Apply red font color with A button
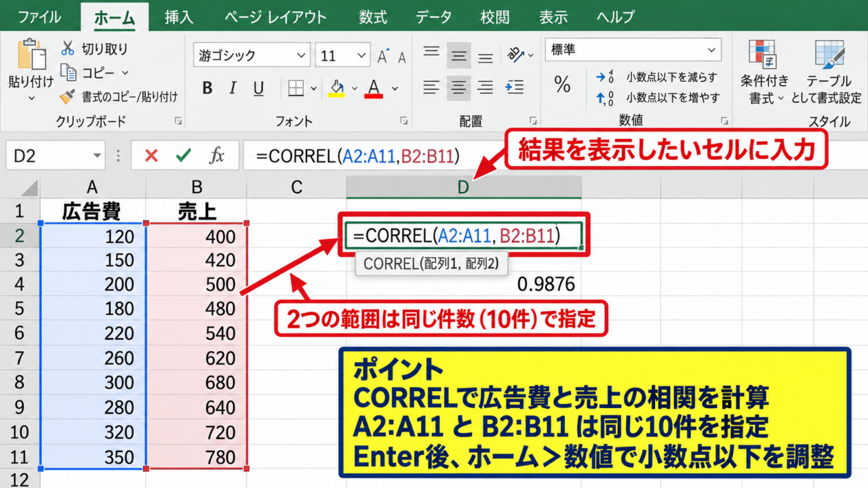This screenshot has height=488, width=868. tap(374, 88)
